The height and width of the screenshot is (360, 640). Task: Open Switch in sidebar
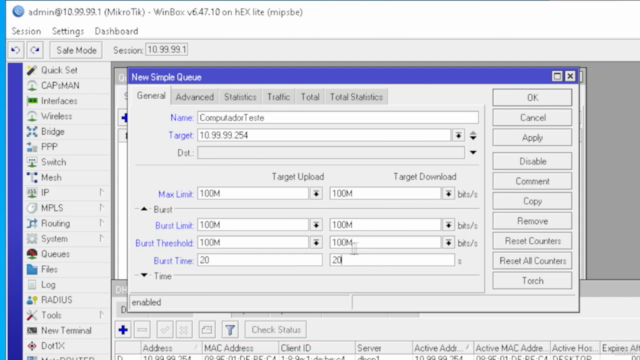click(53, 162)
